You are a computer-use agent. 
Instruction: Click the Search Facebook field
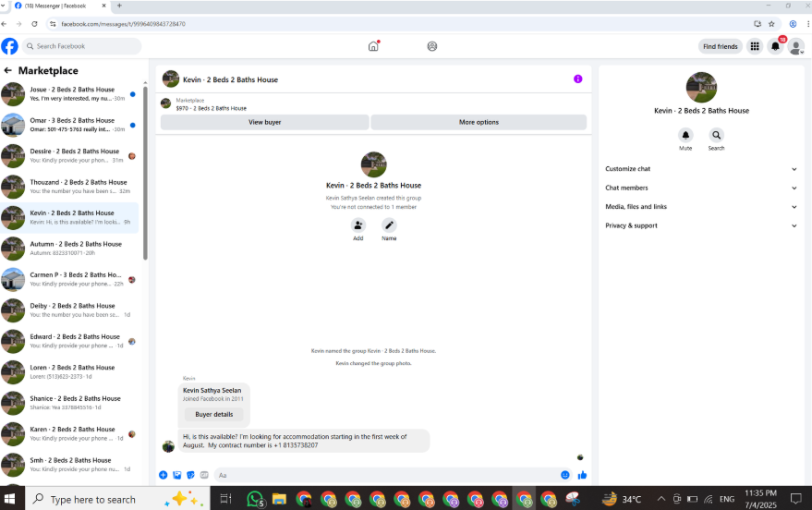(x=81, y=46)
